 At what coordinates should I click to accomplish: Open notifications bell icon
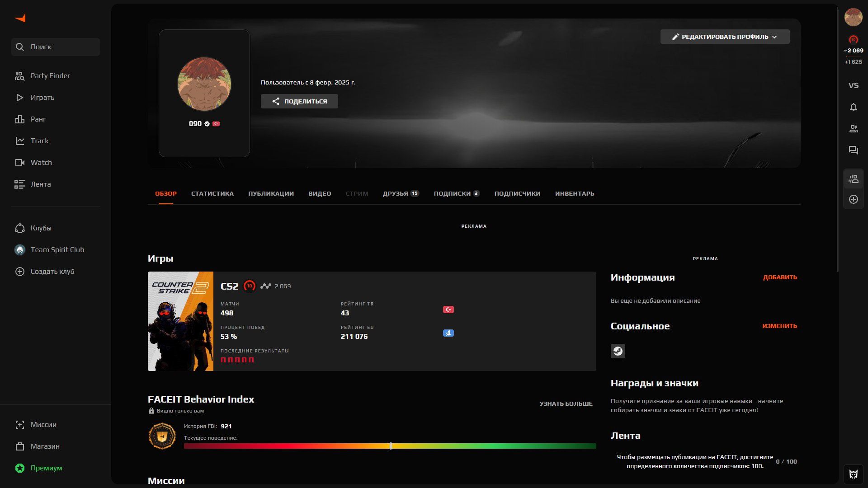pos(853,107)
